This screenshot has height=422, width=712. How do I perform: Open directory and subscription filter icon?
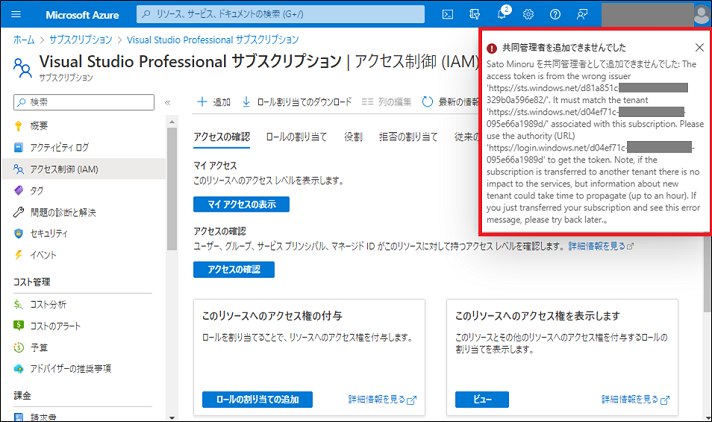point(475,15)
